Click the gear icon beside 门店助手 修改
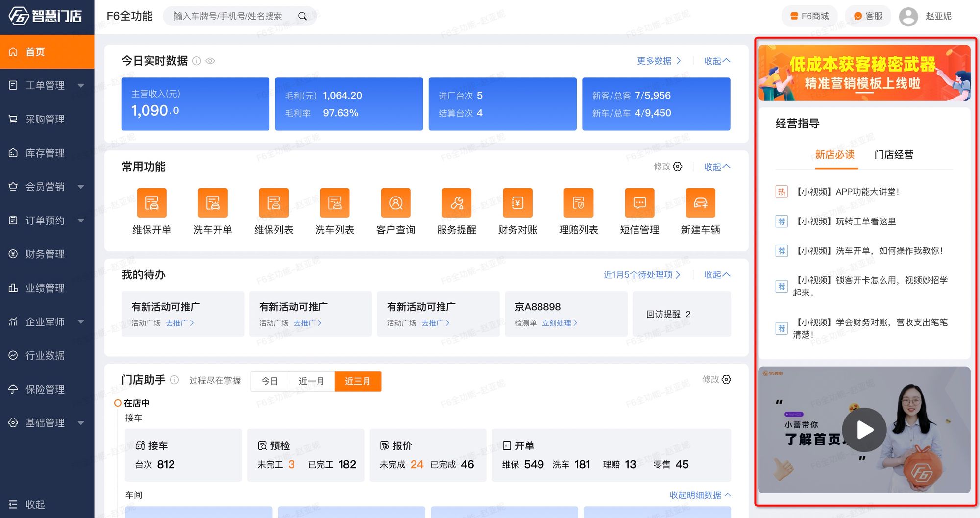The height and width of the screenshot is (518, 980). [727, 379]
